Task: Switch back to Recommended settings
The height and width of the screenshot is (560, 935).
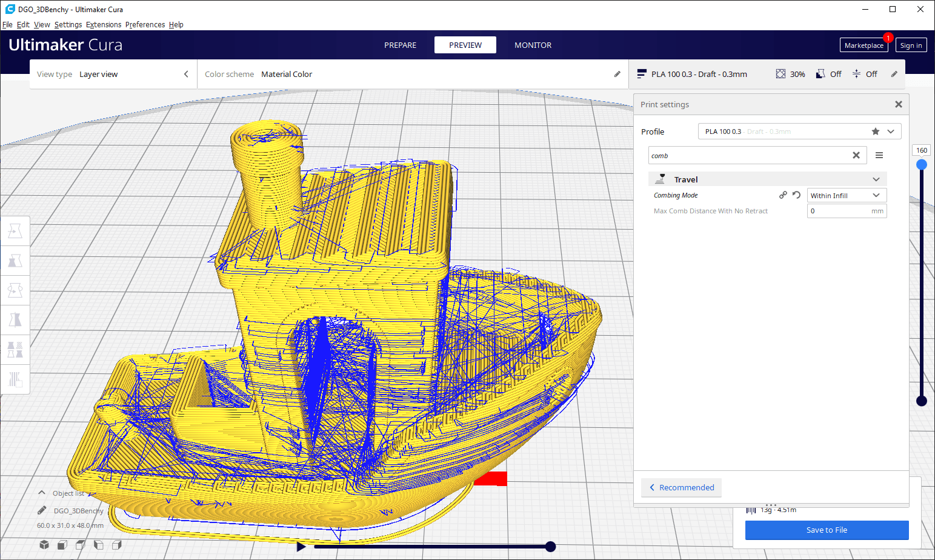Action: coord(681,487)
